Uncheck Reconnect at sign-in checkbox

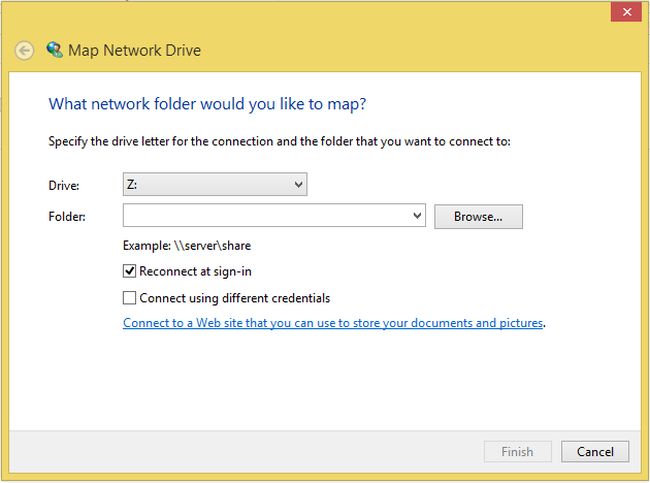[129, 271]
